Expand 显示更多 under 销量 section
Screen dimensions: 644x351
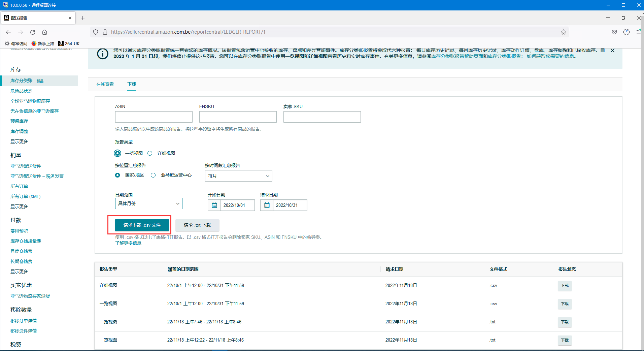tap(21, 206)
